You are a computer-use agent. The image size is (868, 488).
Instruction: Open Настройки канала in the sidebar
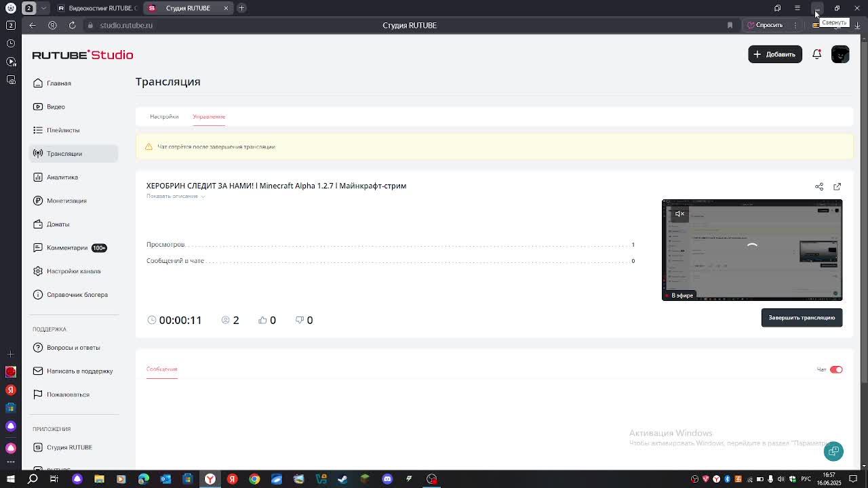click(73, 271)
